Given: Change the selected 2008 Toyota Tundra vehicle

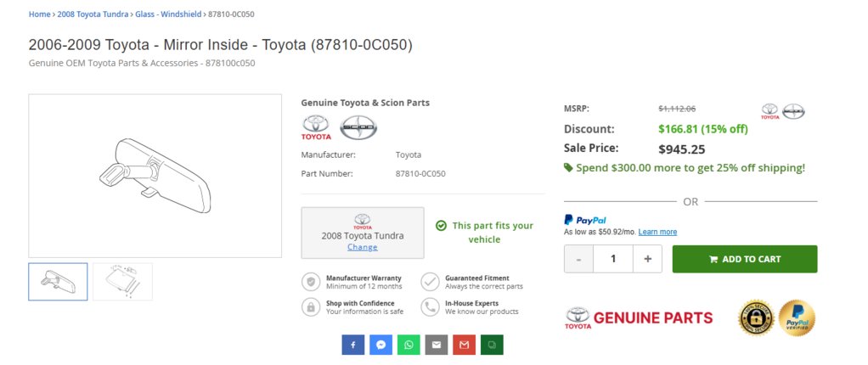Looking at the screenshot, I should tap(362, 247).
